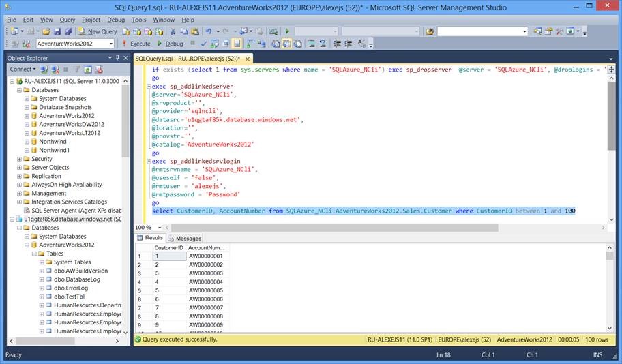622x364 pixels.
Task: Expand the Server Objects folder
Action: click(x=19, y=168)
